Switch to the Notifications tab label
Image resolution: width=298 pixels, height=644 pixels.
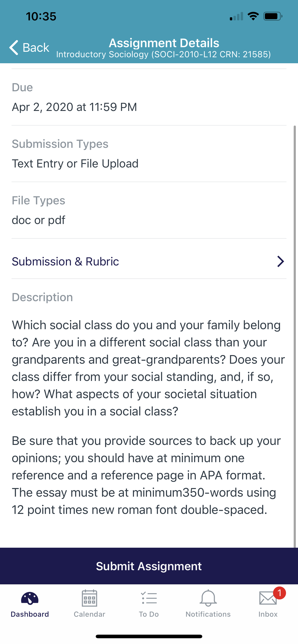pyautogui.click(x=208, y=614)
